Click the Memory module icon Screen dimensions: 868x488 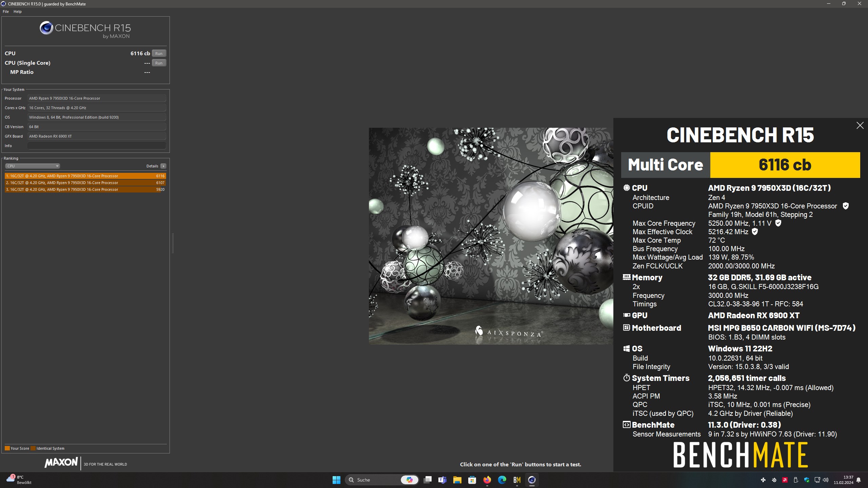[627, 277]
